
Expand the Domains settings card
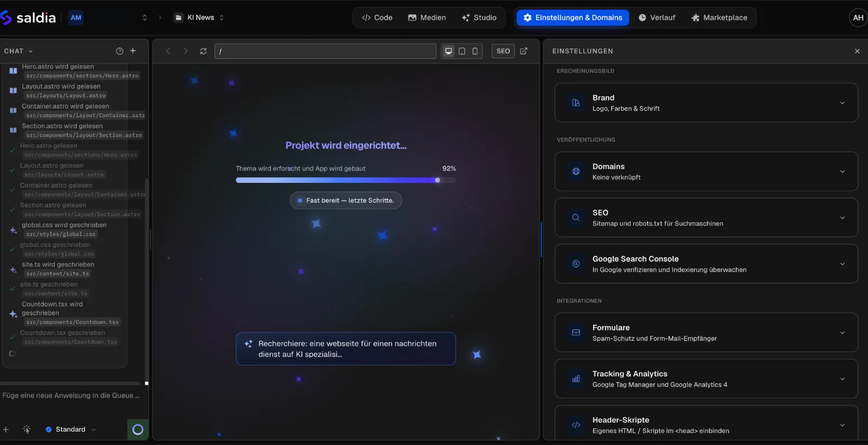tap(706, 171)
